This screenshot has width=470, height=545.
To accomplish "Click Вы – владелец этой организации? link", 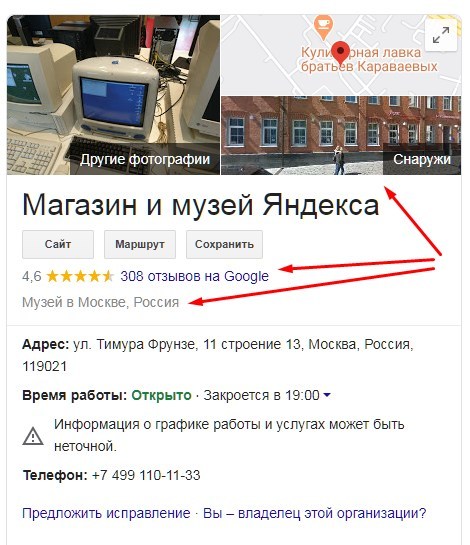I will (x=315, y=513).
